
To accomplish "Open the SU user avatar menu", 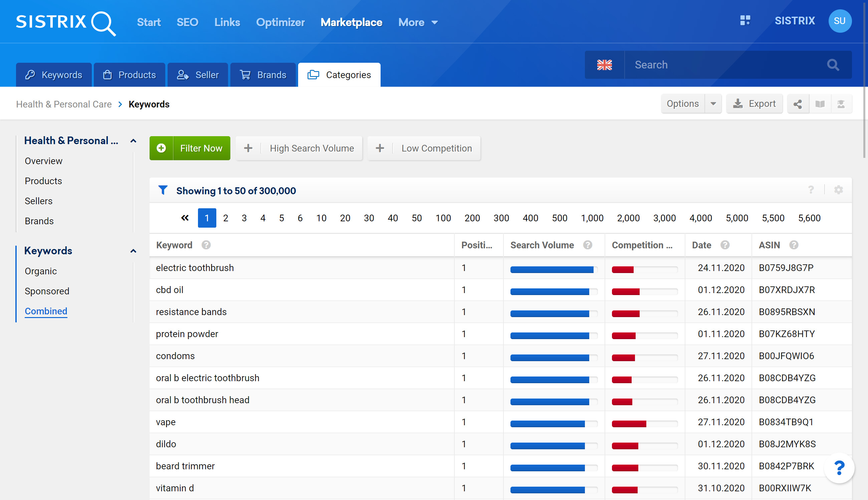I will 840,21.
